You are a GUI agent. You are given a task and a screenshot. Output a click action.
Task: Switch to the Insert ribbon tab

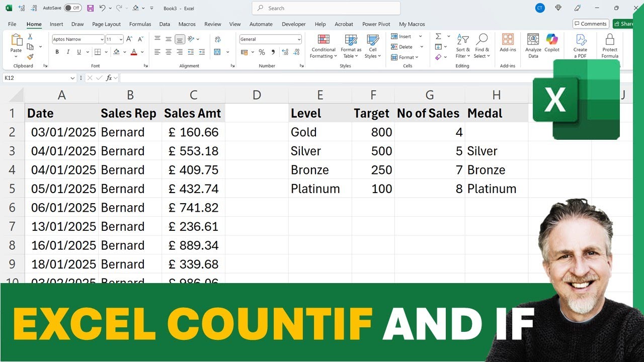point(56,24)
